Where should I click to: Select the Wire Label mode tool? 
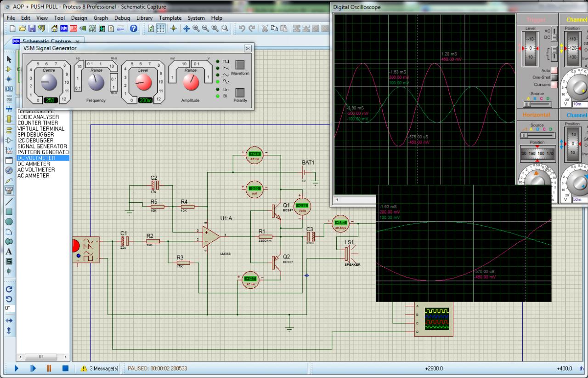(x=9, y=89)
